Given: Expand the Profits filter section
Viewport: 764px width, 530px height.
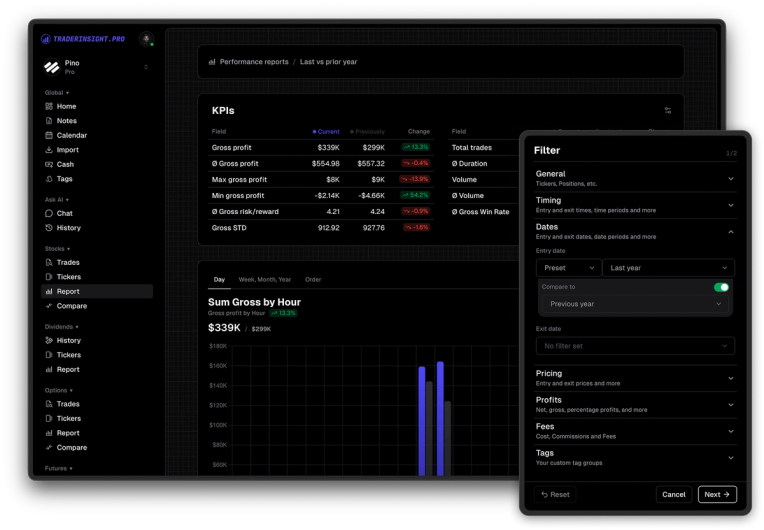Looking at the screenshot, I should [635, 404].
